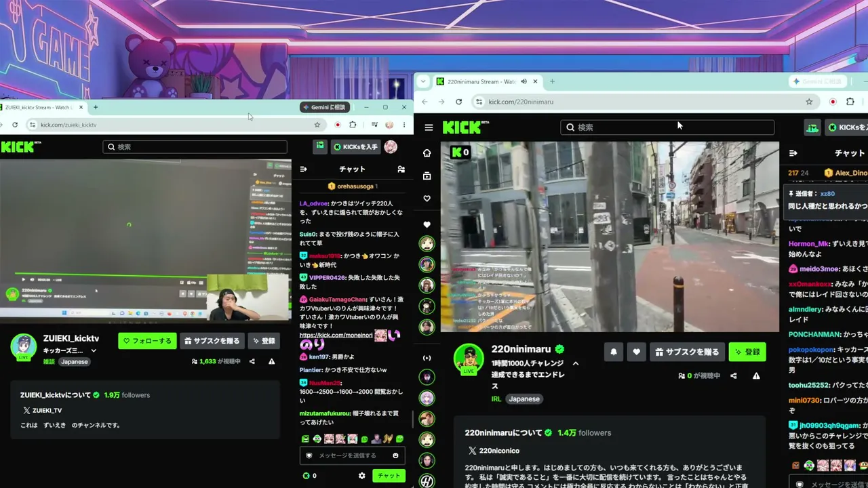Viewport: 868px width, 488px height.
Task: Focus the chat message box in ZUIEKI chat
Action: (x=353, y=455)
